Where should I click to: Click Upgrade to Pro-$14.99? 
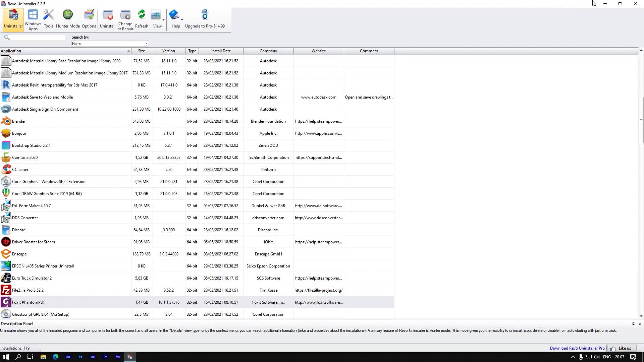pyautogui.click(x=205, y=19)
